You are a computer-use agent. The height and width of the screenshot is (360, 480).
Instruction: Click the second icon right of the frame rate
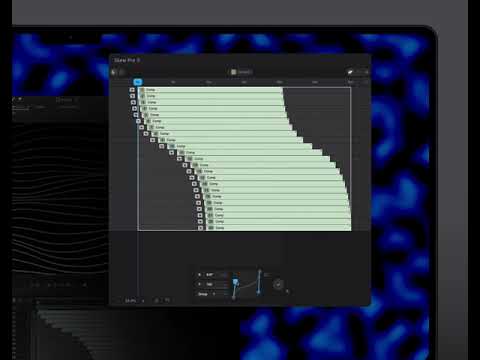click(167, 300)
